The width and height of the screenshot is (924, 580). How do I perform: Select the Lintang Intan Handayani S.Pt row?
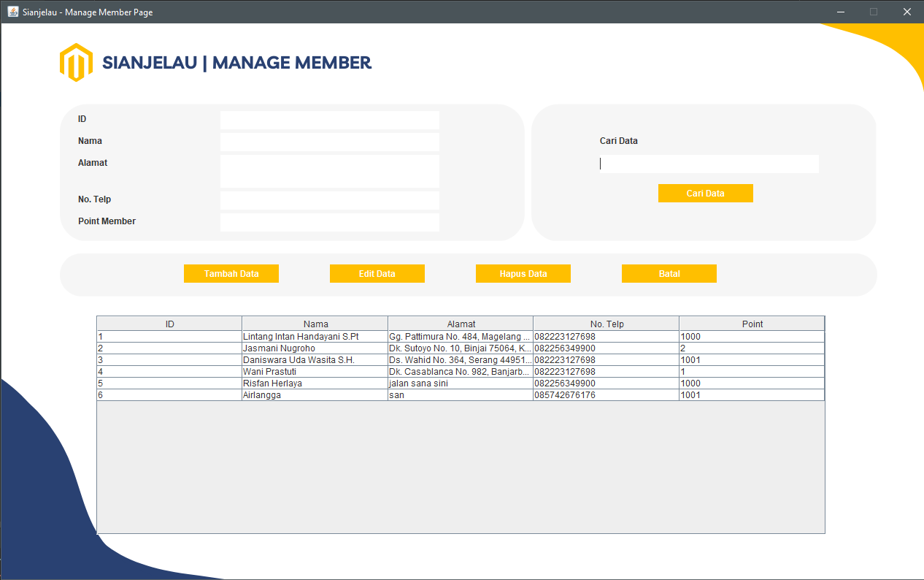coord(461,337)
